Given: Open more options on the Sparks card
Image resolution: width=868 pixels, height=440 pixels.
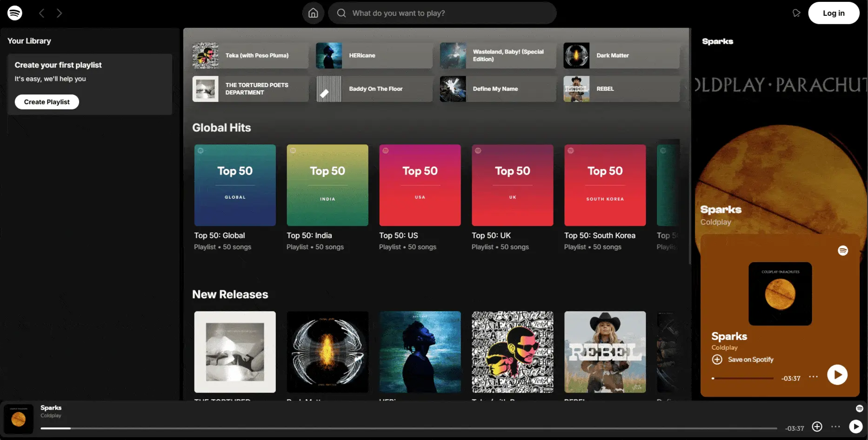Looking at the screenshot, I should [813, 376].
